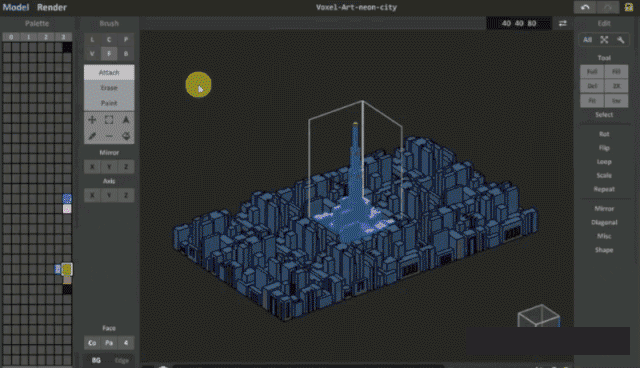
Task: Click the undo arrow
Action: pos(585,7)
